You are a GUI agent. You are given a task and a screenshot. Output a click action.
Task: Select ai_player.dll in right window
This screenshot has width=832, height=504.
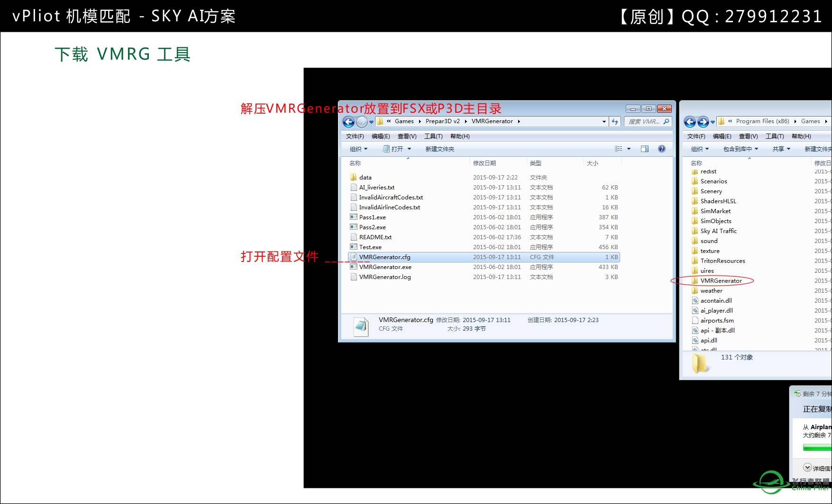click(x=716, y=310)
